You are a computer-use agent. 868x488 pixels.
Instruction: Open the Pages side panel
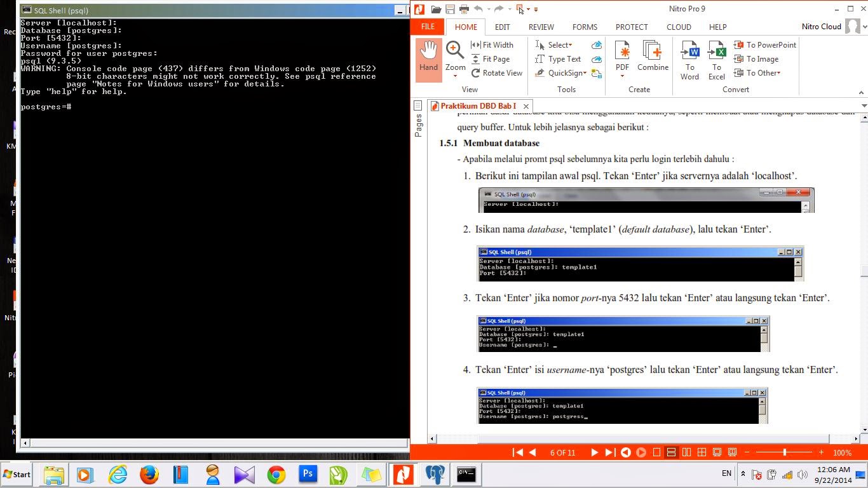(418, 119)
